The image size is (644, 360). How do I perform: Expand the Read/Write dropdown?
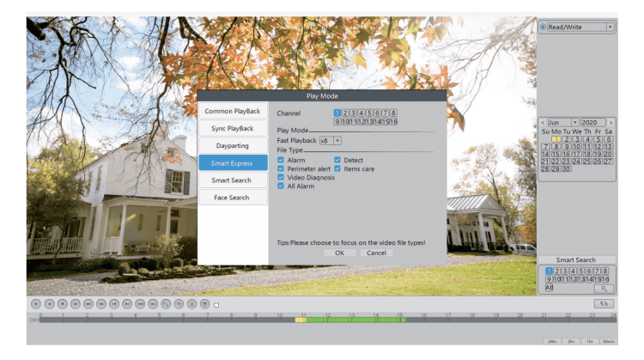610,27
